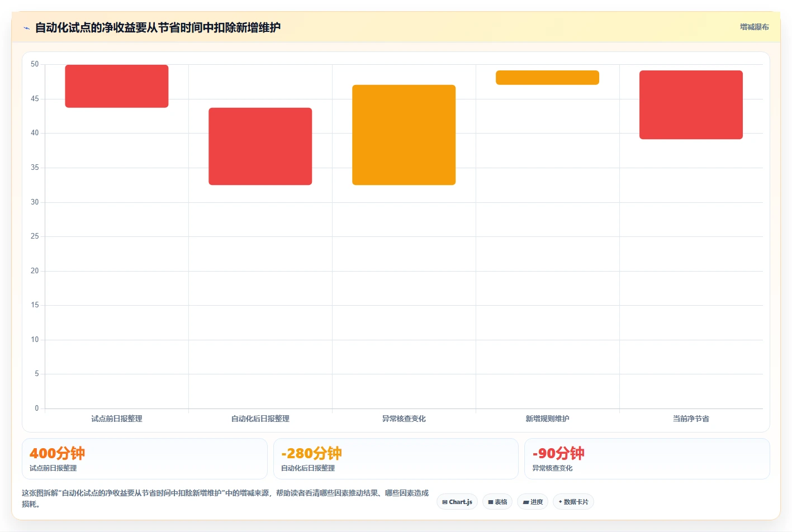
Task: Click the -280分钟 value card
Action: pyautogui.click(x=396, y=459)
